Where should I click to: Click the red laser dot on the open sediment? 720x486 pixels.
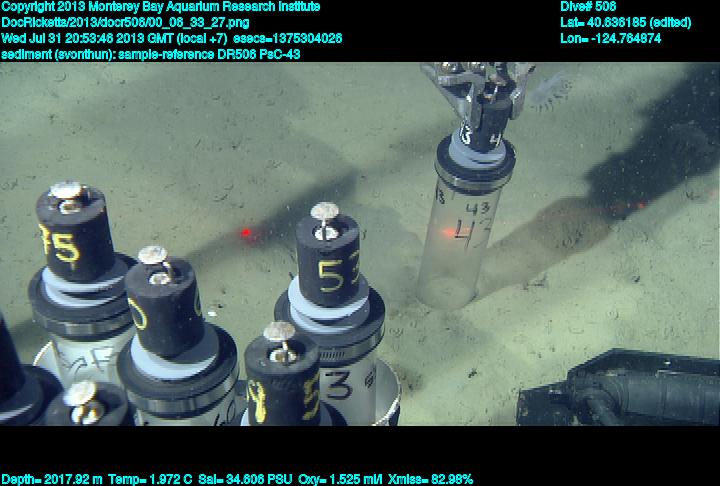click(x=246, y=233)
